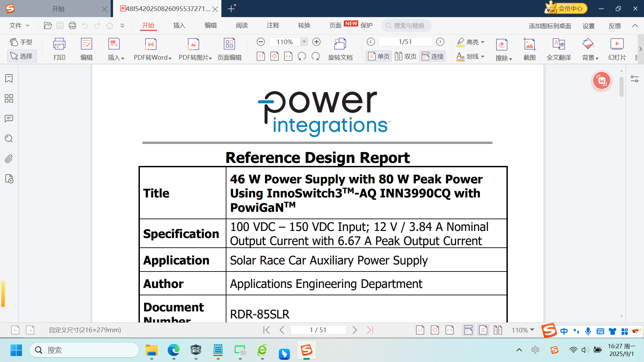Switch to Single Page (单页) view
The image size is (644, 362).
point(379,56)
